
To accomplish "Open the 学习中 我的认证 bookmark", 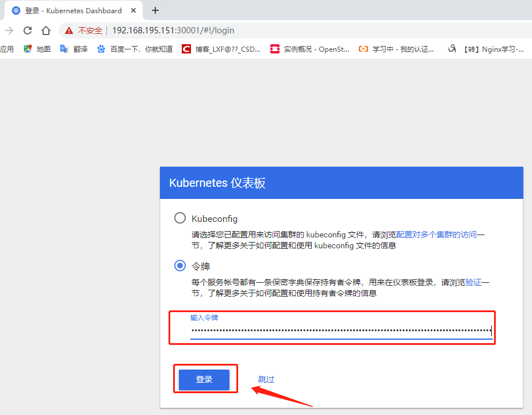I will click(396, 49).
